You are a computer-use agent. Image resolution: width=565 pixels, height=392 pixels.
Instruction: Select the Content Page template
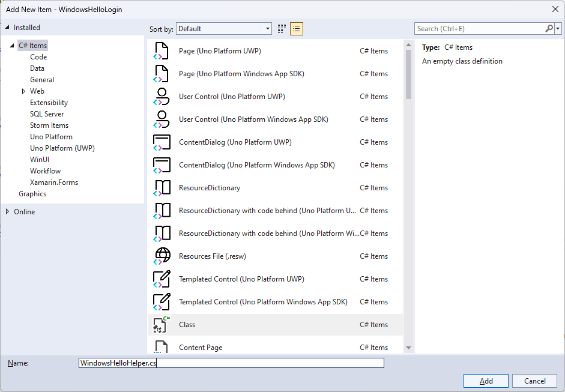tap(201, 348)
